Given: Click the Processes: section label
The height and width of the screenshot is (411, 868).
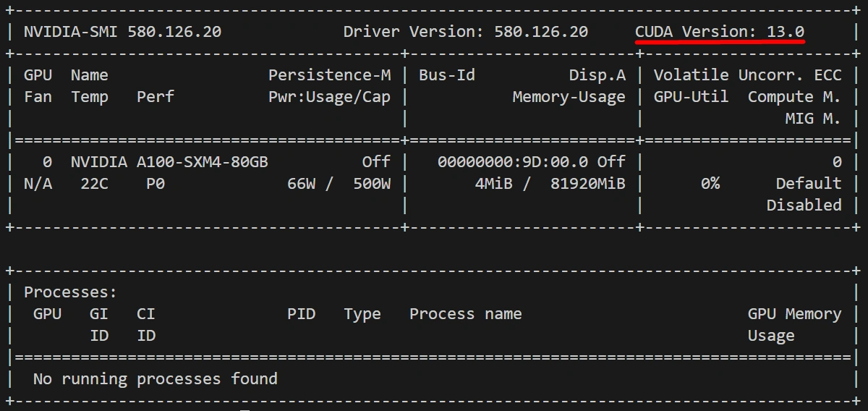Looking at the screenshot, I should [71, 292].
